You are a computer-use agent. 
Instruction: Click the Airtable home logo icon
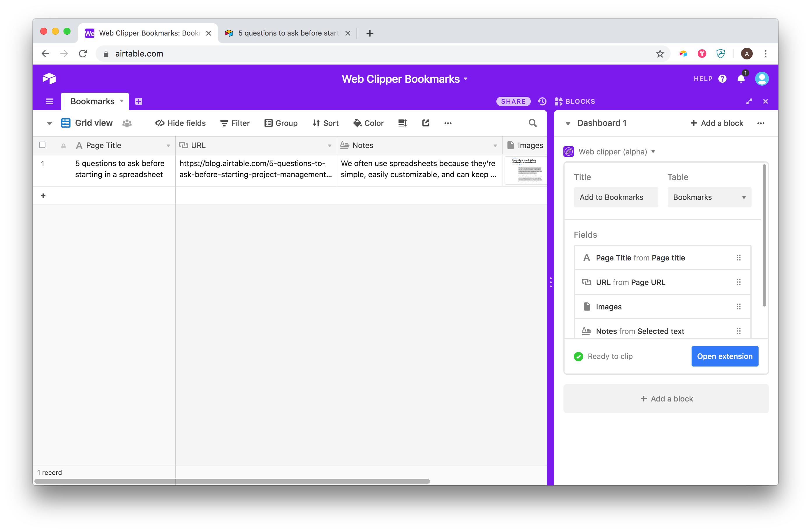pyautogui.click(x=49, y=79)
